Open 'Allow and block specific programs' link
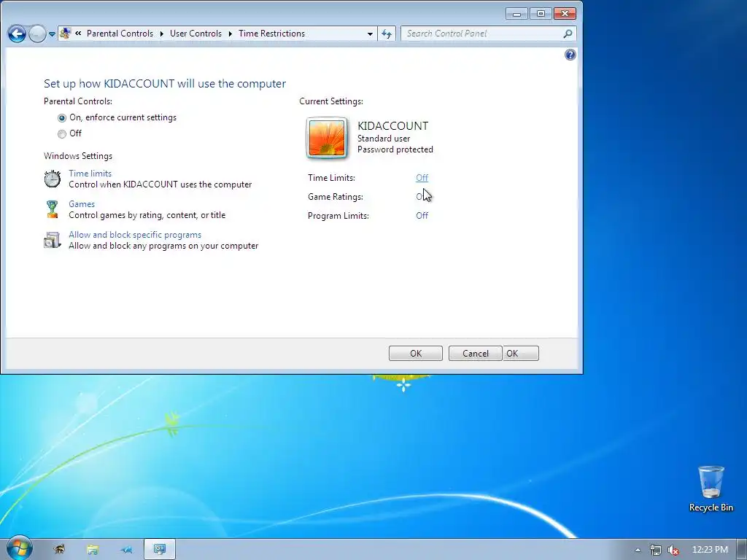This screenshot has height=560, width=747. (x=135, y=235)
